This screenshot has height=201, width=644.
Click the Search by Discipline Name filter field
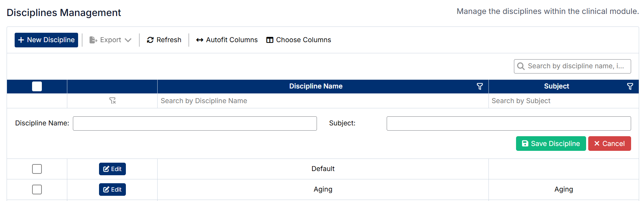pos(323,101)
